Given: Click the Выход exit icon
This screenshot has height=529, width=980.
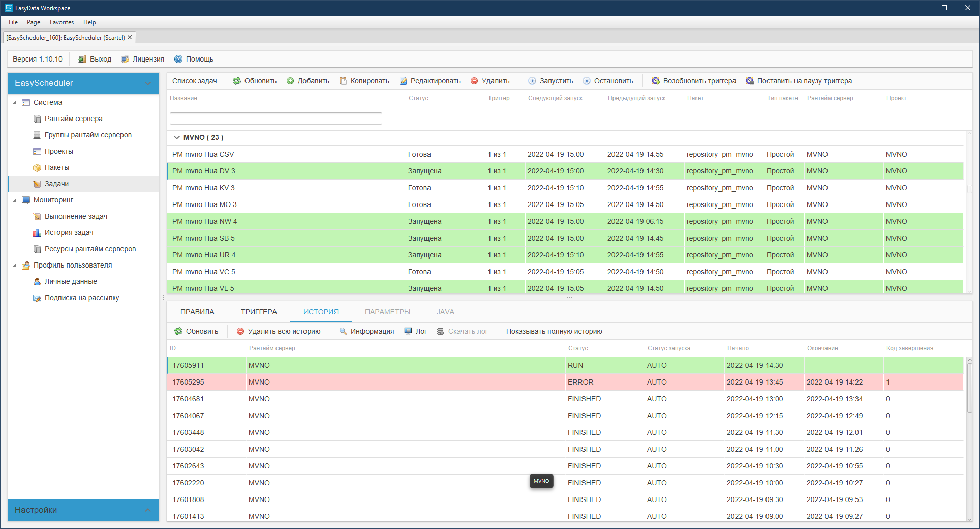Looking at the screenshot, I should click(x=82, y=59).
